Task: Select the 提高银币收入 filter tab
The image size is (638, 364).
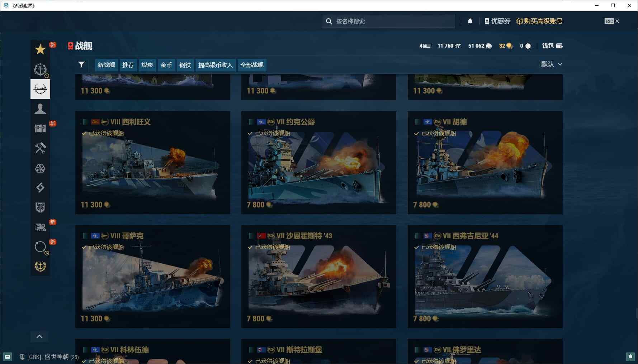Action: click(x=216, y=65)
